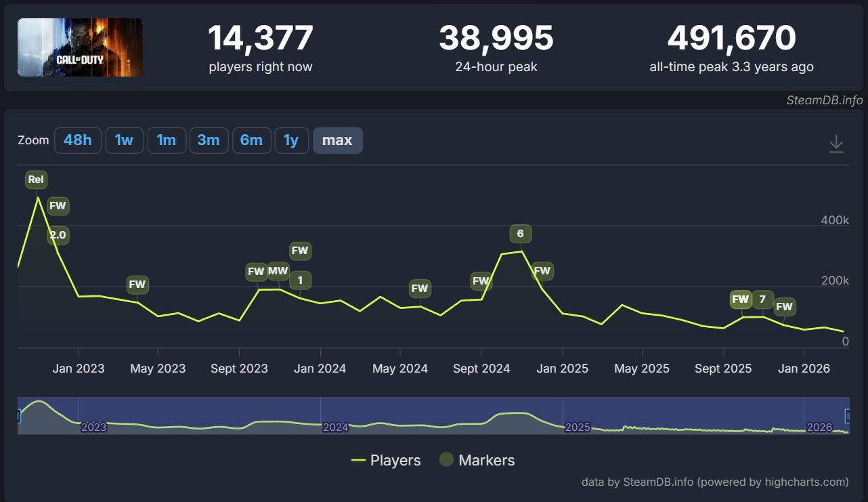The image size is (868, 502).
Task: Toggle the Markers series in the legend
Action: [477, 461]
